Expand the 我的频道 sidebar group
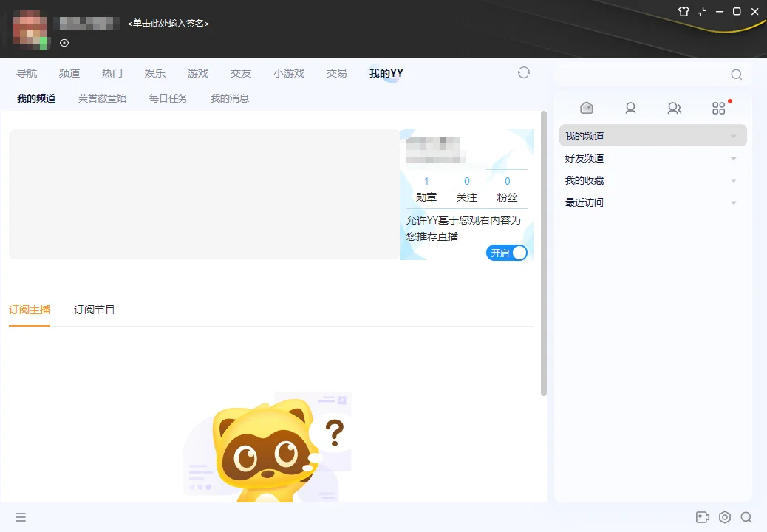Screen dimensions: 767x532 tap(652, 135)
